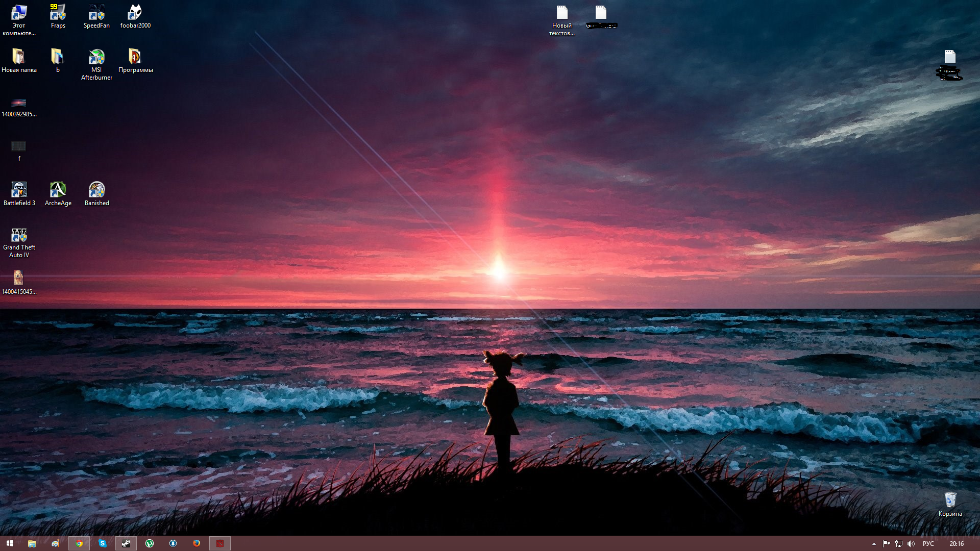Open Steam from the taskbar
The image size is (980, 551).
[x=126, y=543]
